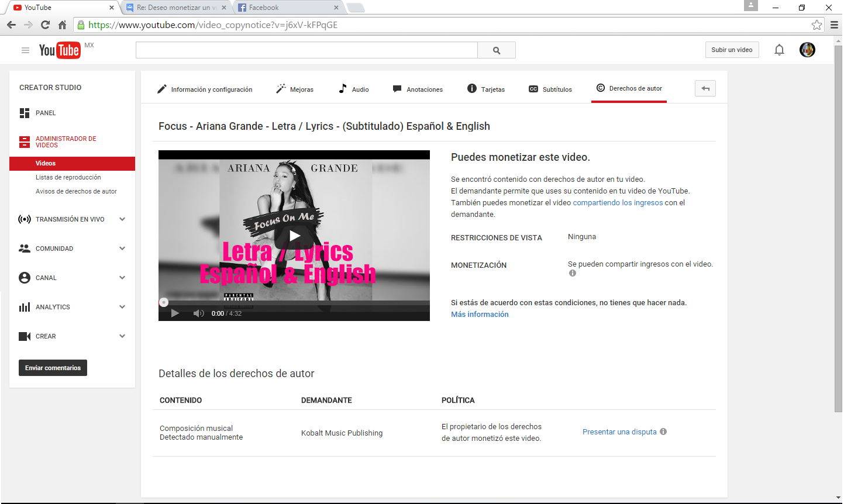Click the YouTube search input field

point(306,50)
